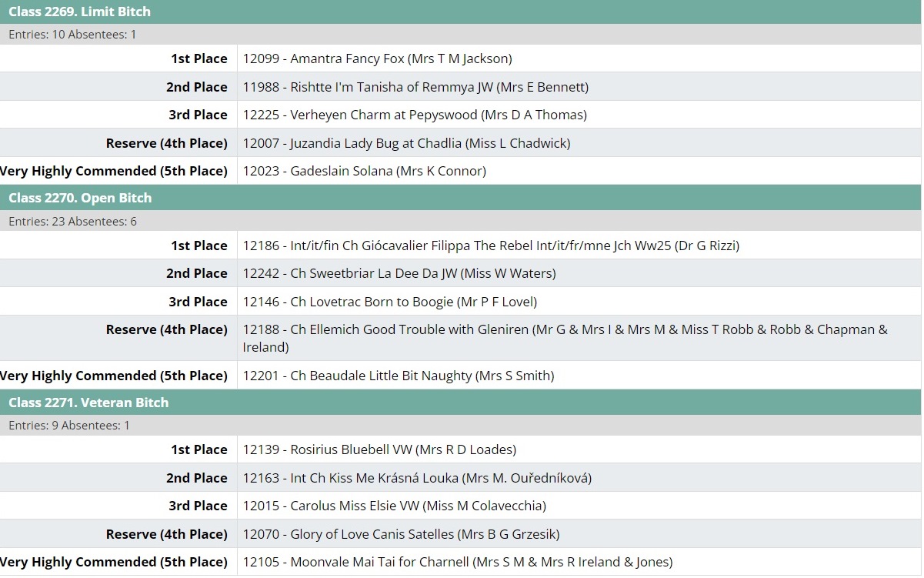
Task: Click Ch Lovetrac Born to Boogie entry
Action: click(389, 302)
